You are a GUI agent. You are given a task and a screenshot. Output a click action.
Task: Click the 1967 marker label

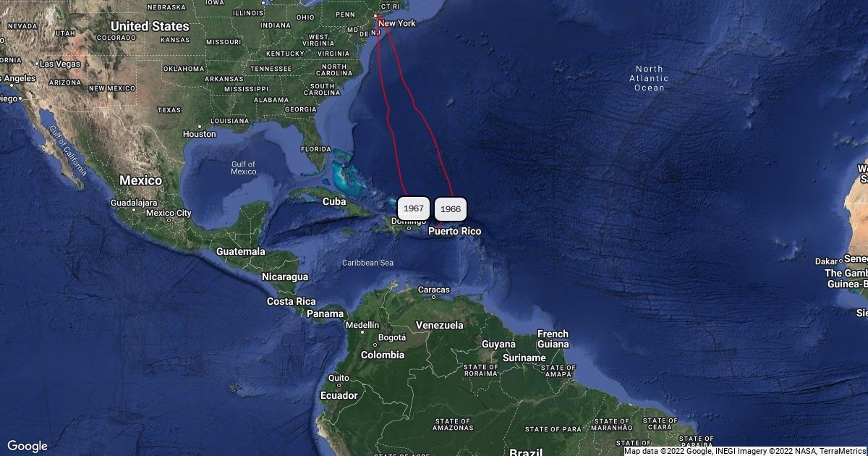(414, 208)
